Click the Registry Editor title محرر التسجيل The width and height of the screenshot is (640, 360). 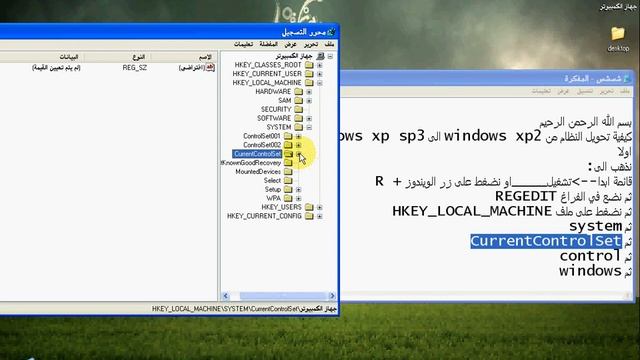(x=304, y=32)
